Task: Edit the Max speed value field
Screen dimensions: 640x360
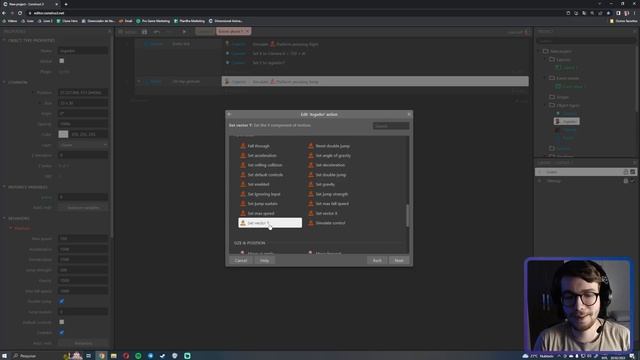Action: 83,238
